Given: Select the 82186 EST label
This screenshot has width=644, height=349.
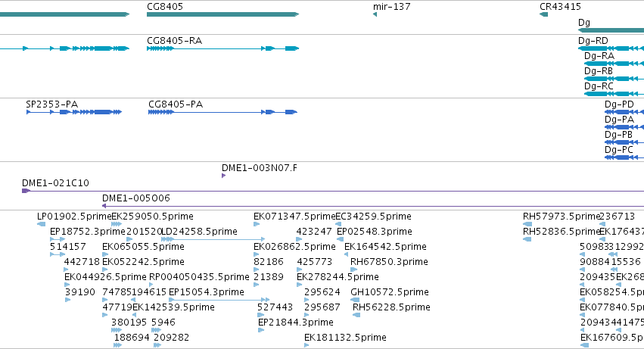Looking at the screenshot, I should click(269, 262).
